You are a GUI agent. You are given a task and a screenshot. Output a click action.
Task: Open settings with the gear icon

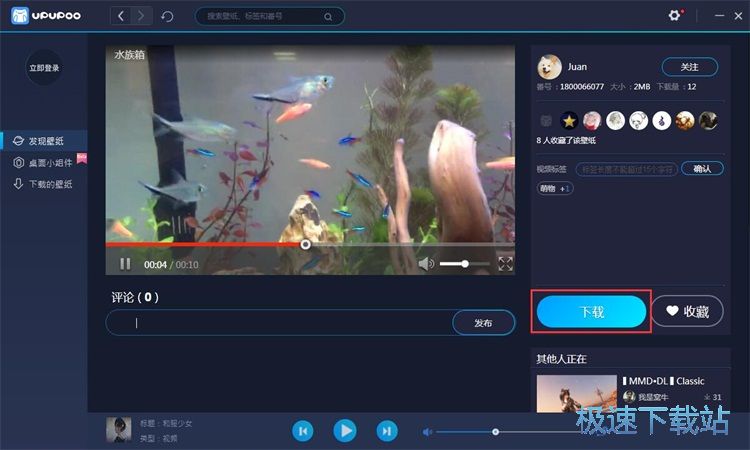click(x=674, y=16)
